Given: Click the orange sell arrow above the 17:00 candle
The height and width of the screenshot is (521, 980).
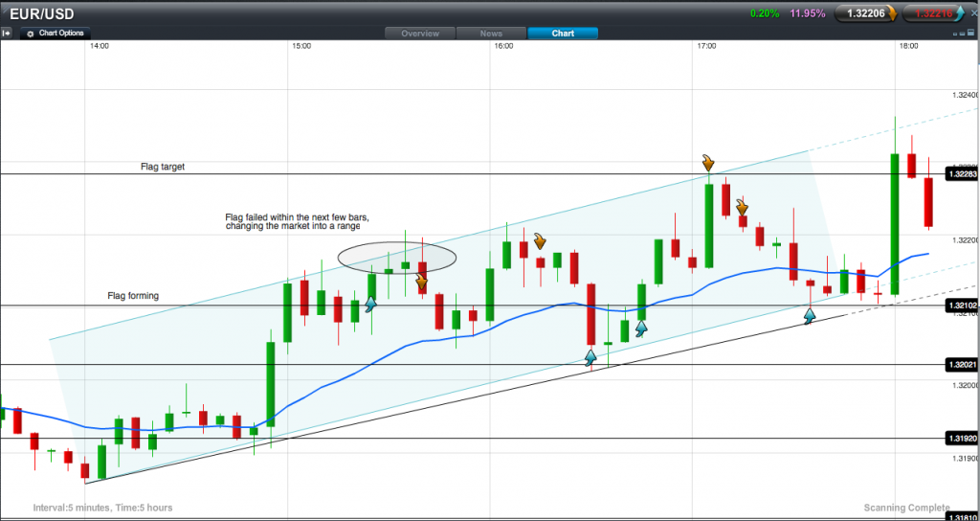Looking at the screenshot, I should (x=708, y=162).
